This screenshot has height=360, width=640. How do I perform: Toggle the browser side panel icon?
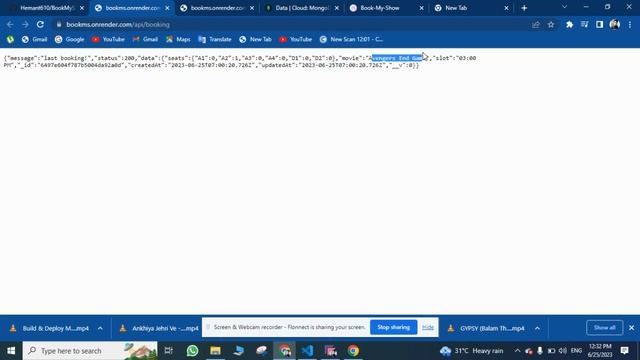click(x=599, y=24)
